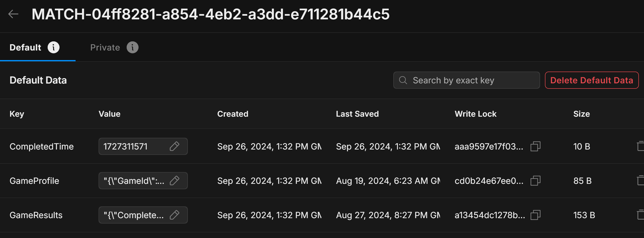This screenshot has height=238, width=644.
Task: Click the Search by exact key field
Action: coord(466,80)
